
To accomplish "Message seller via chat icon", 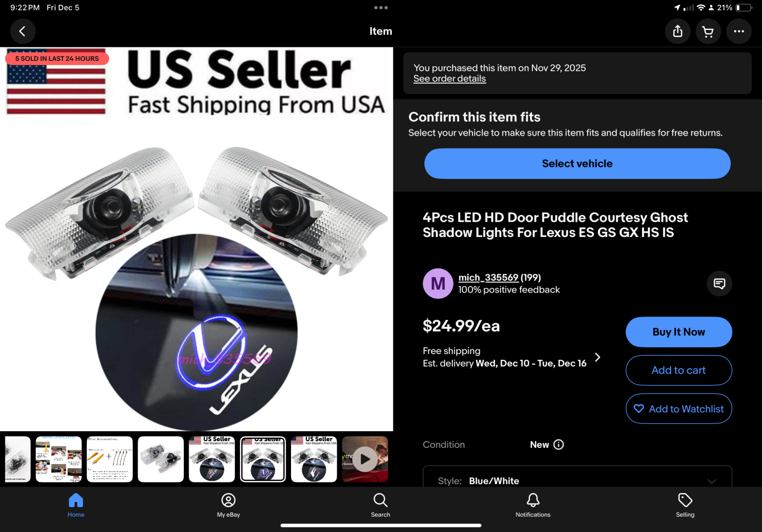I will [719, 284].
